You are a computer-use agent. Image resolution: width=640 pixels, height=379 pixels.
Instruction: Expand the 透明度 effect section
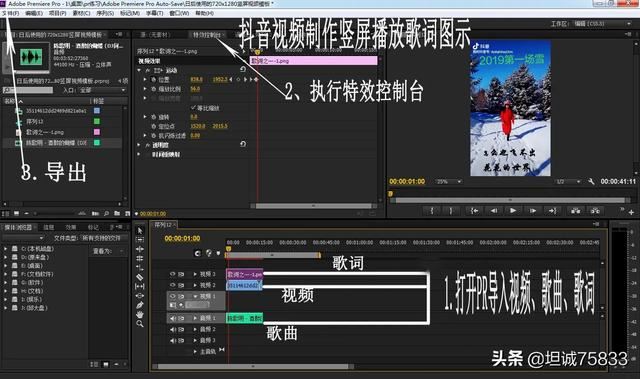[x=139, y=145]
